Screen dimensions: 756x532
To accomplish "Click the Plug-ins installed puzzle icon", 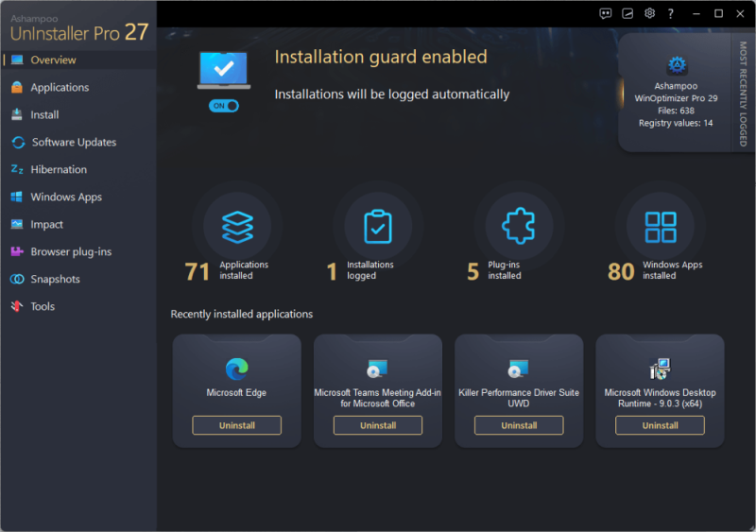I will click(519, 226).
